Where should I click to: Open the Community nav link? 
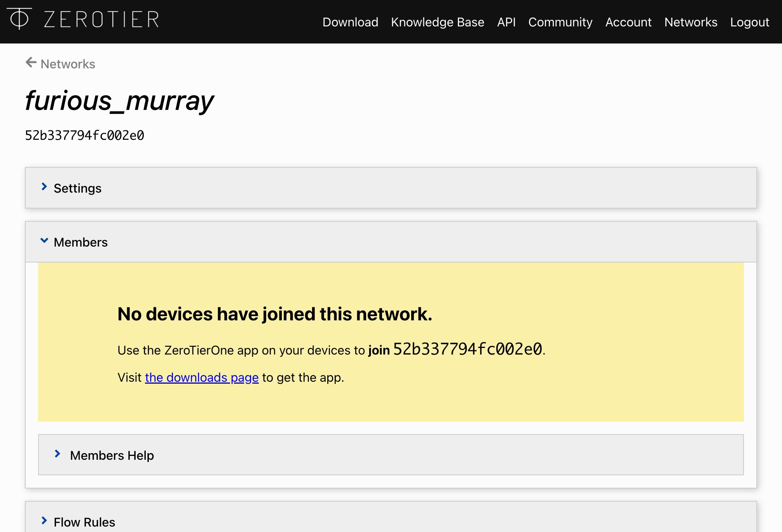(560, 22)
